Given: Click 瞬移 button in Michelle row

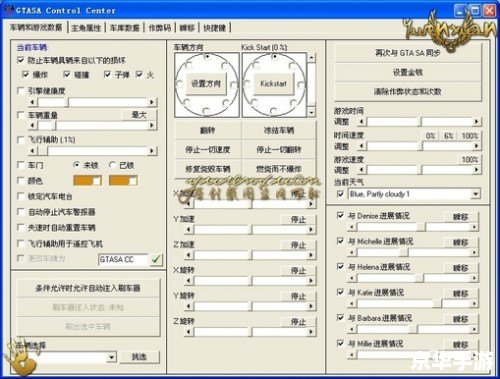Looking at the screenshot, I should tap(461, 242).
